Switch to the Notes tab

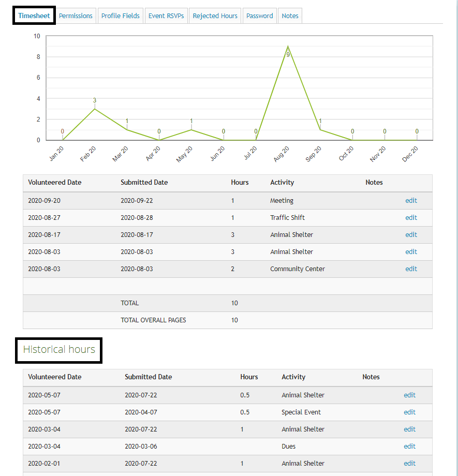point(290,16)
